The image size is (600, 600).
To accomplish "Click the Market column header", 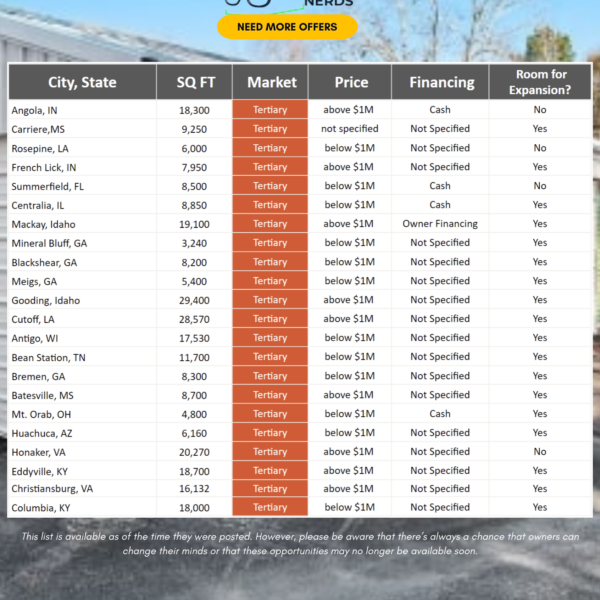I will 270,82.
